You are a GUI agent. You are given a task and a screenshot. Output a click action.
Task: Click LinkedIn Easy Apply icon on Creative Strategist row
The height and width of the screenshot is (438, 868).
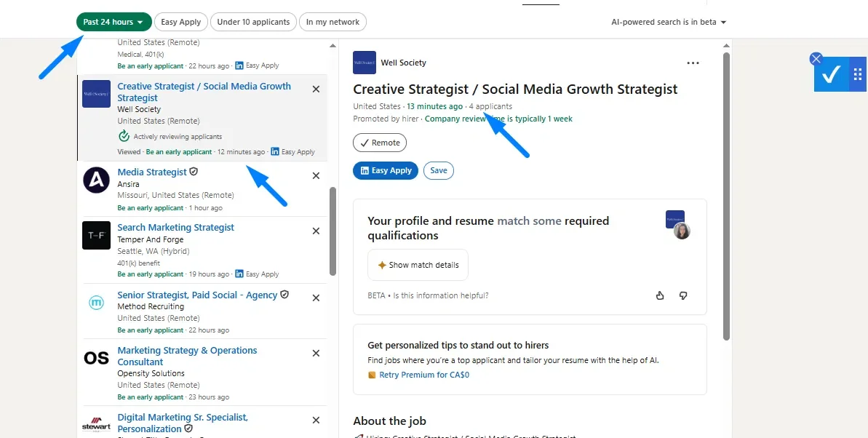pos(274,152)
